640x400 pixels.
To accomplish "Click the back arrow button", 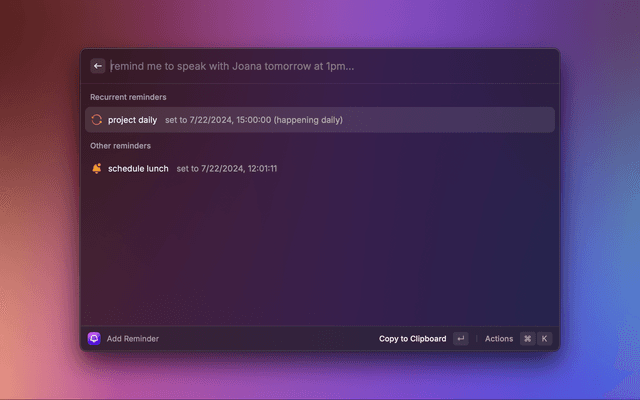I will [98, 66].
